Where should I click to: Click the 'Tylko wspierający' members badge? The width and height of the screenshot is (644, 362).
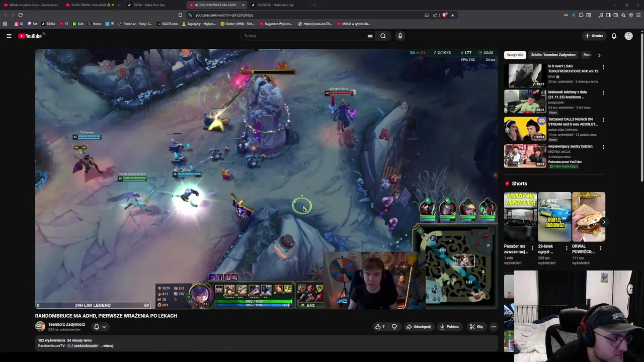(563, 166)
